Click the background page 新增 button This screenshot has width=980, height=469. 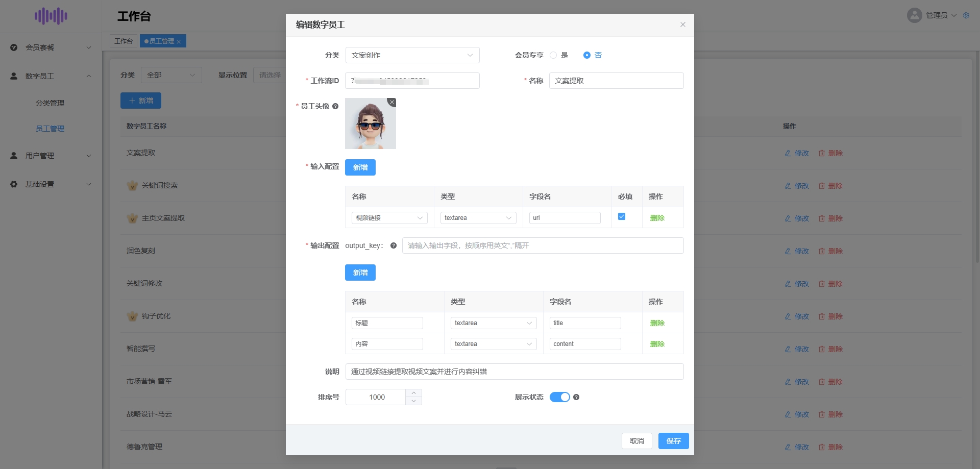tap(141, 101)
